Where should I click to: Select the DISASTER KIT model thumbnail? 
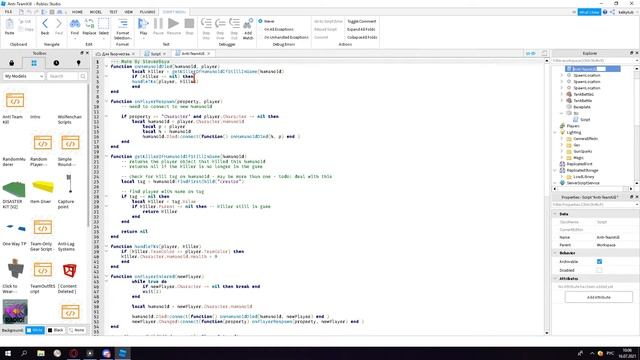click(x=14, y=189)
